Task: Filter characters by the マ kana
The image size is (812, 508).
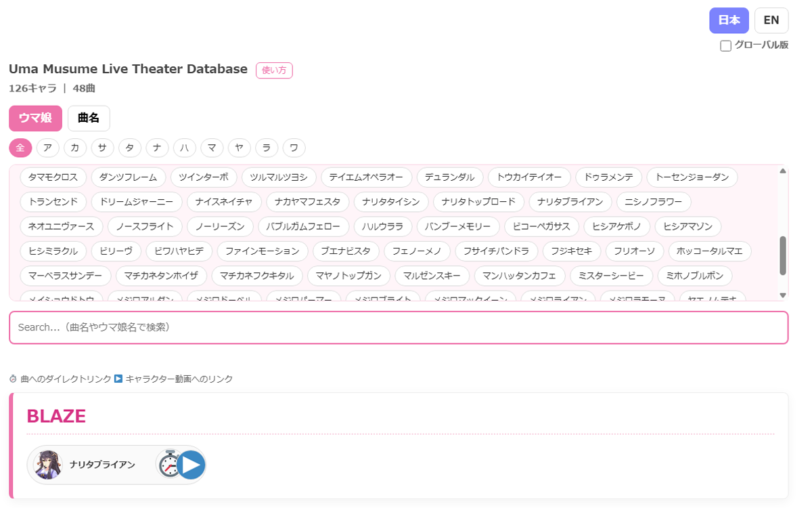Action: [212, 148]
